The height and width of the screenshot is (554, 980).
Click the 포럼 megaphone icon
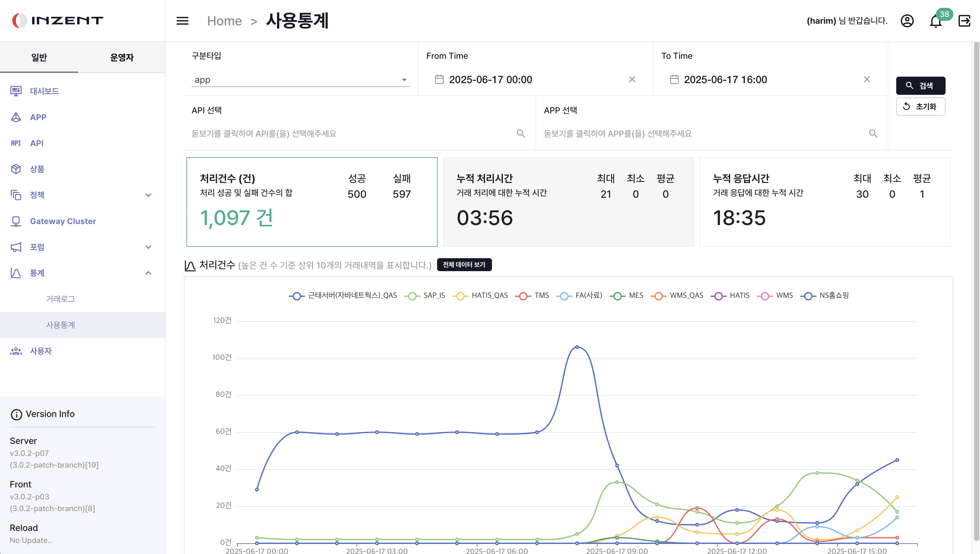16,247
